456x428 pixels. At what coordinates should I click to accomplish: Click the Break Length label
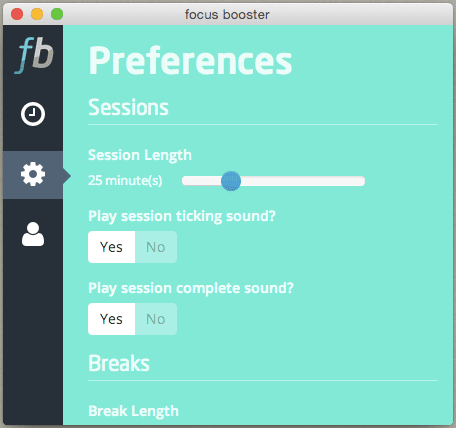pos(133,411)
